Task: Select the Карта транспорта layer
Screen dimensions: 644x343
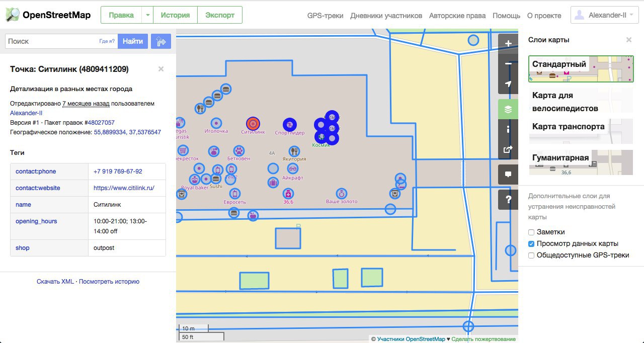Action: pyautogui.click(x=581, y=131)
